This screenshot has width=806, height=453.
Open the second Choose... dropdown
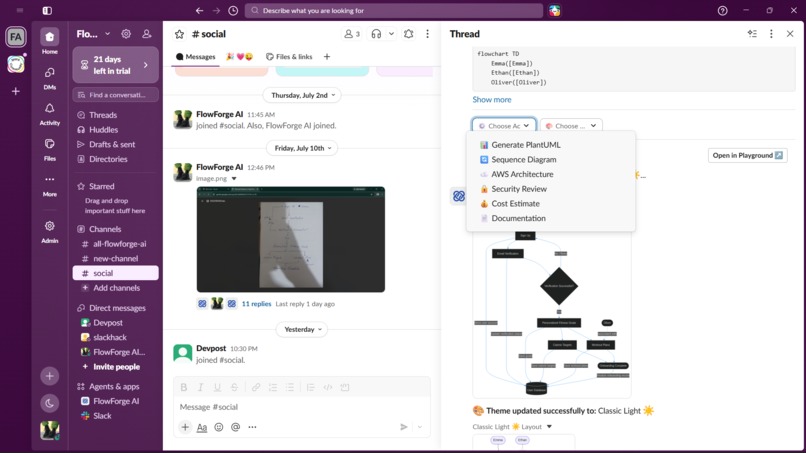571,125
